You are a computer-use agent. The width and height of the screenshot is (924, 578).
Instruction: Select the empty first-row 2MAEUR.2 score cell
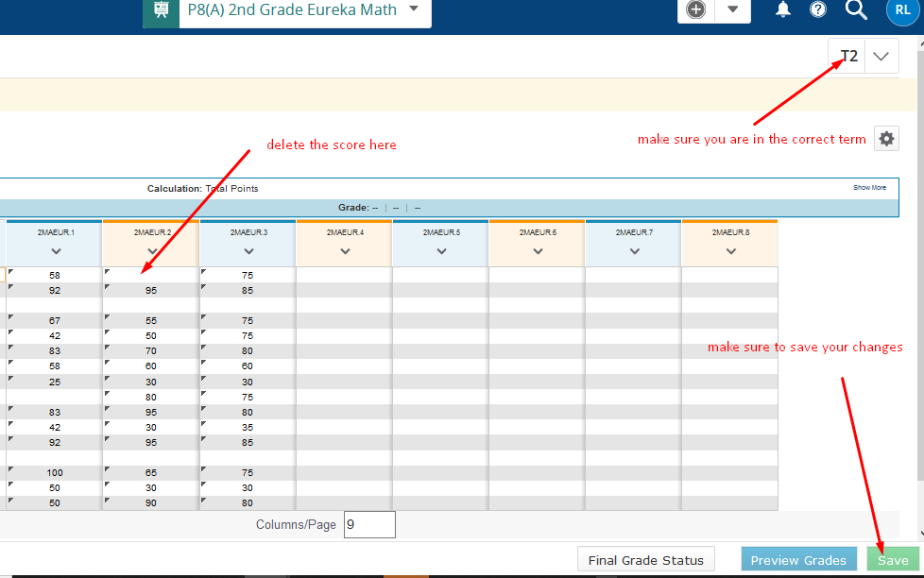click(151, 275)
